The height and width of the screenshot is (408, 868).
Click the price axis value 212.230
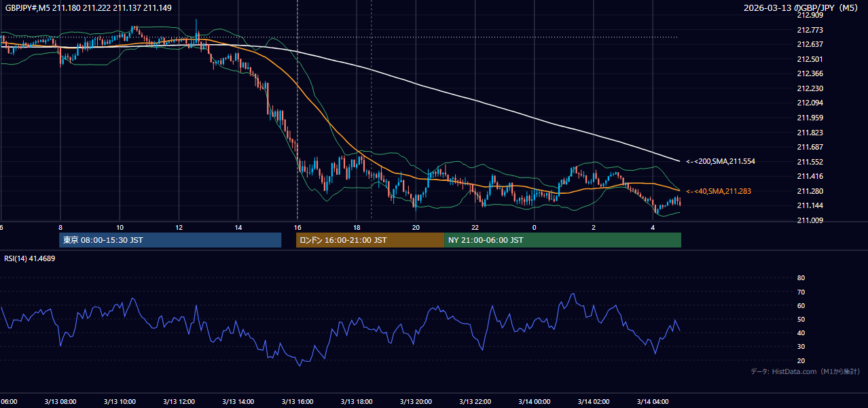pyautogui.click(x=810, y=88)
